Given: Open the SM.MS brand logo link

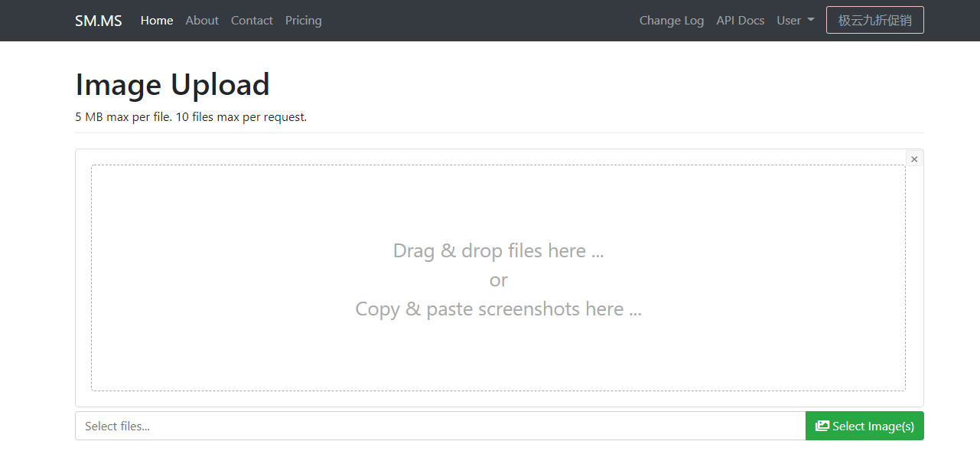Looking at the screenshot, I should pos(98,21).
